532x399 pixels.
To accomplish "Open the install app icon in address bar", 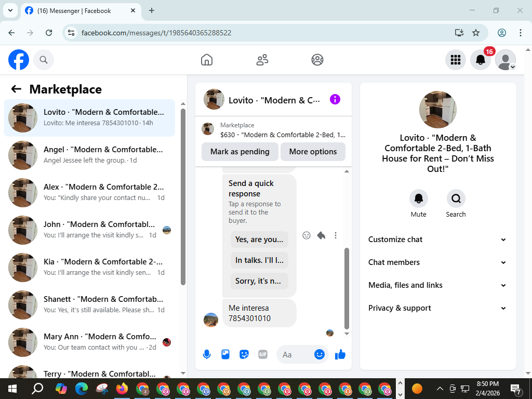I will 459,33.
